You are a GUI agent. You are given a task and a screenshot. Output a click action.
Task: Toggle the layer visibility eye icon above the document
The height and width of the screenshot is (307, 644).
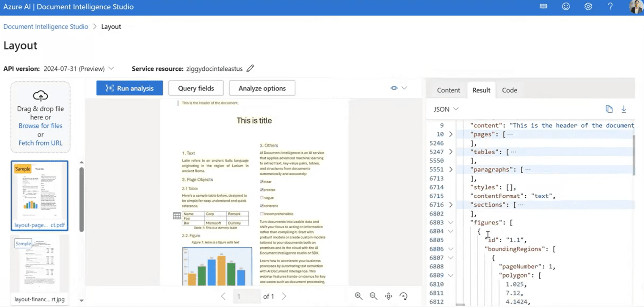tap(394, 88)
